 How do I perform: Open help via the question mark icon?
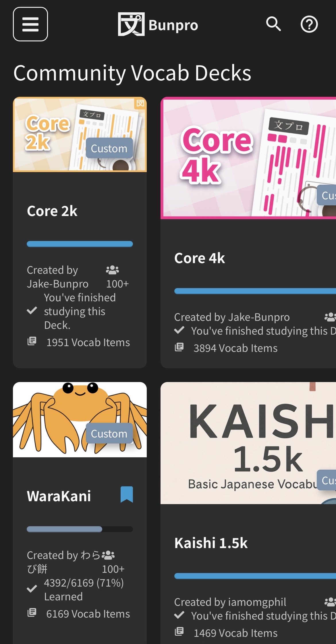(x=309, y=24)
